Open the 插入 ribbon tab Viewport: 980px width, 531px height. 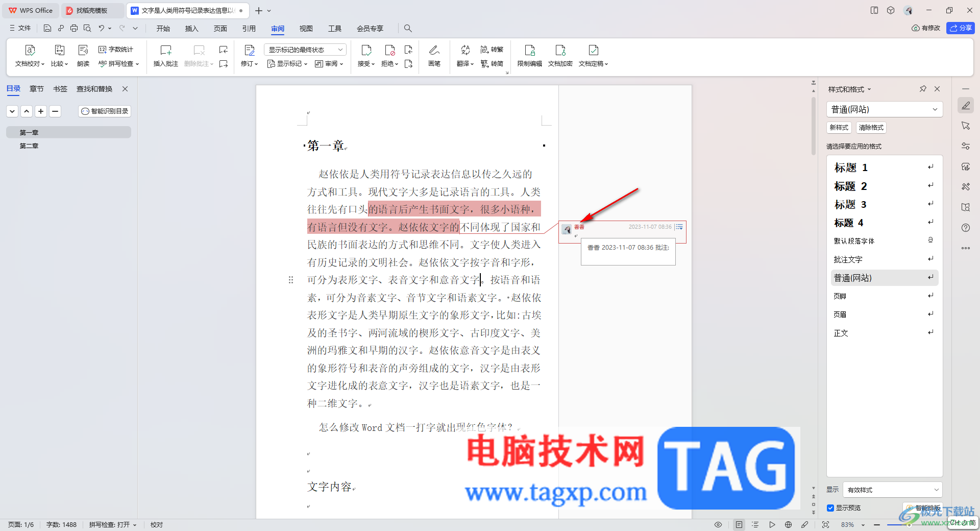click(191, 29)
